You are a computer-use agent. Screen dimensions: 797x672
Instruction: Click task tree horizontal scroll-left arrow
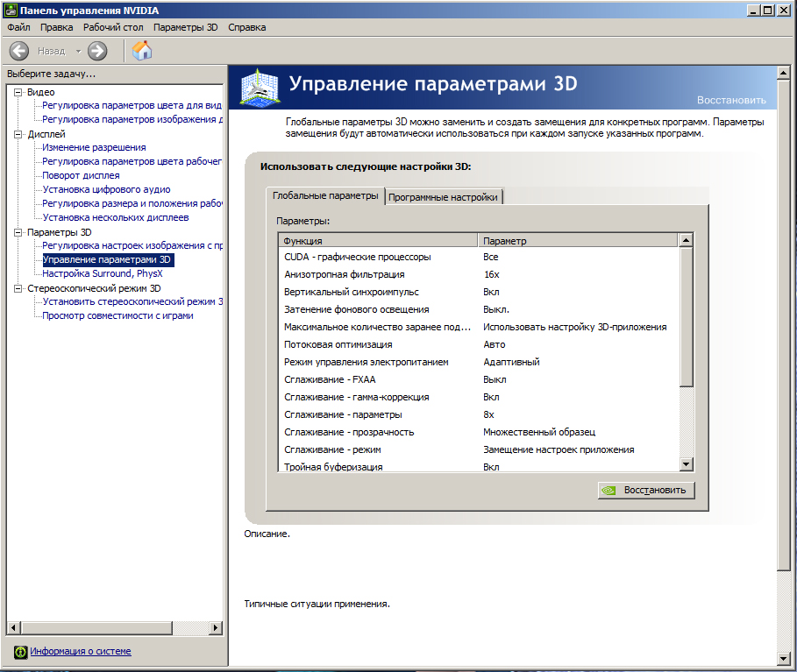(x=14, y=628)
